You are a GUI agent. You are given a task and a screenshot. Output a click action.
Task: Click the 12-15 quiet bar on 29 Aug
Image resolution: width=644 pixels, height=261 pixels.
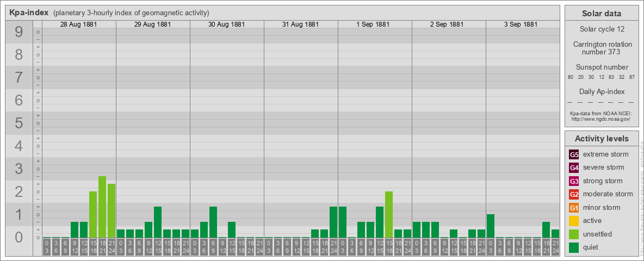(158, 222)
